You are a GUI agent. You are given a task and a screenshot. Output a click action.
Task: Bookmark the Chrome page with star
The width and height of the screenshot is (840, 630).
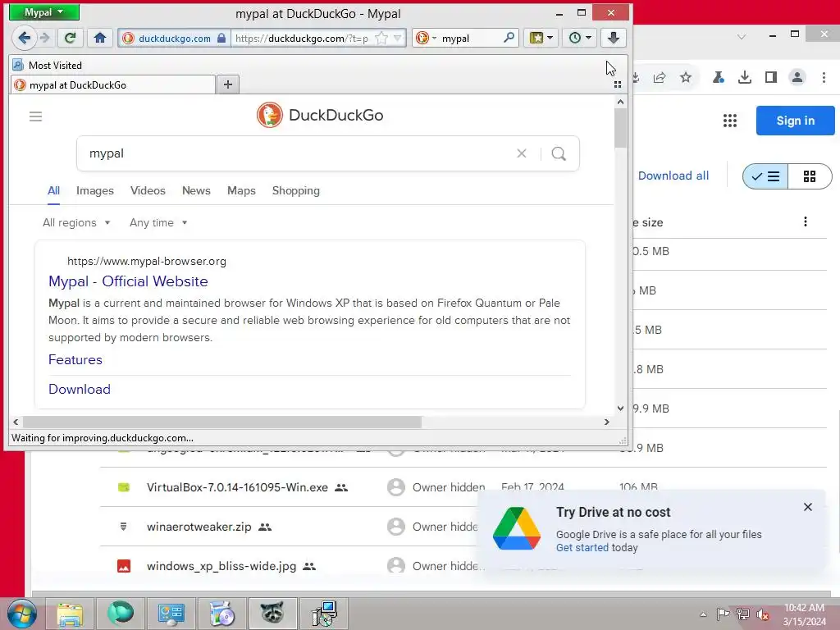pyautogui.click(x=686, y=78)
